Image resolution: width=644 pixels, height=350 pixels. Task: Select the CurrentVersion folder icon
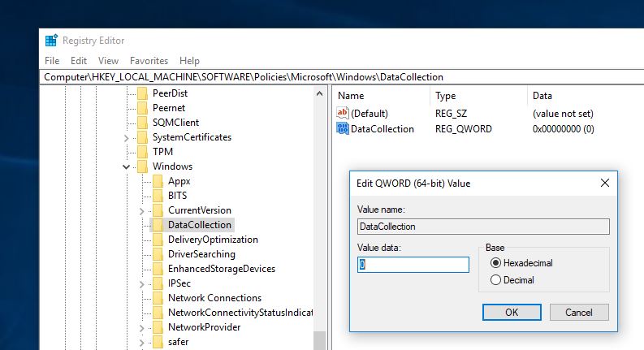[x=158, y=210]
